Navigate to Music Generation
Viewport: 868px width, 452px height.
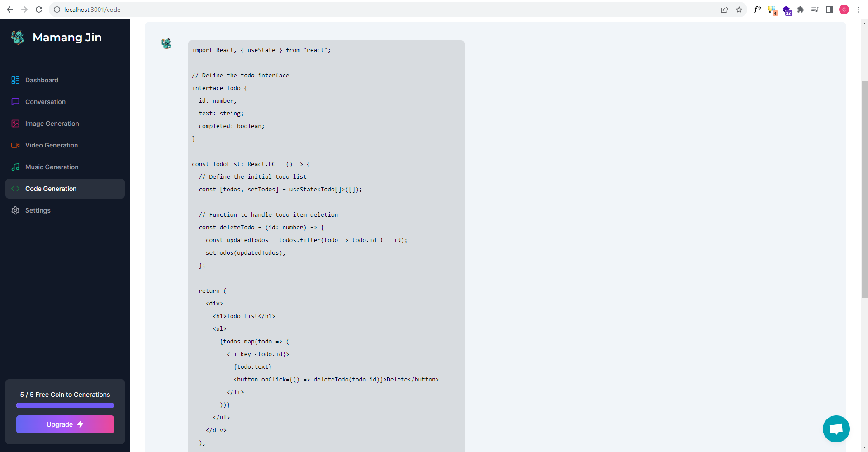tap(65, 167)
